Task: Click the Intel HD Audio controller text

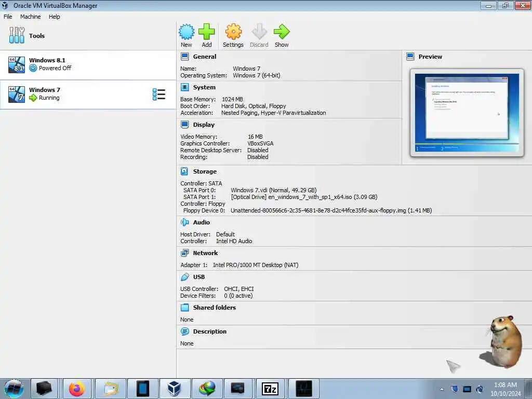Action: click(x=234, y=241)
